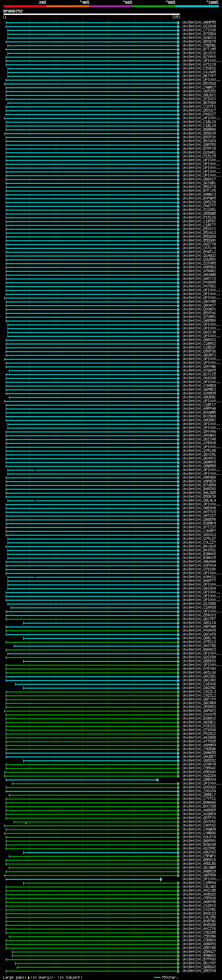Click the shortened cyan alignment bar of Q9BUV4
The image size is (222, 980).
pyautogui.click(x=82, y=780)
